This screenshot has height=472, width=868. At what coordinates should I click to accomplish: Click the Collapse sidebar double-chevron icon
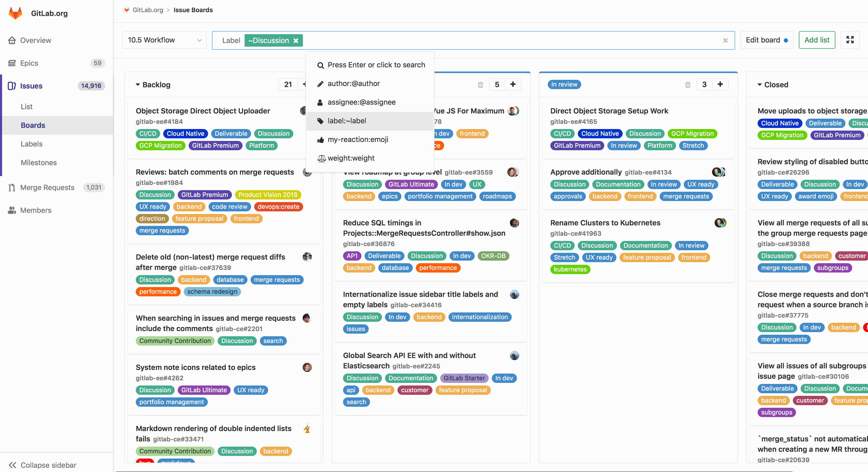(x=12, y=465)
